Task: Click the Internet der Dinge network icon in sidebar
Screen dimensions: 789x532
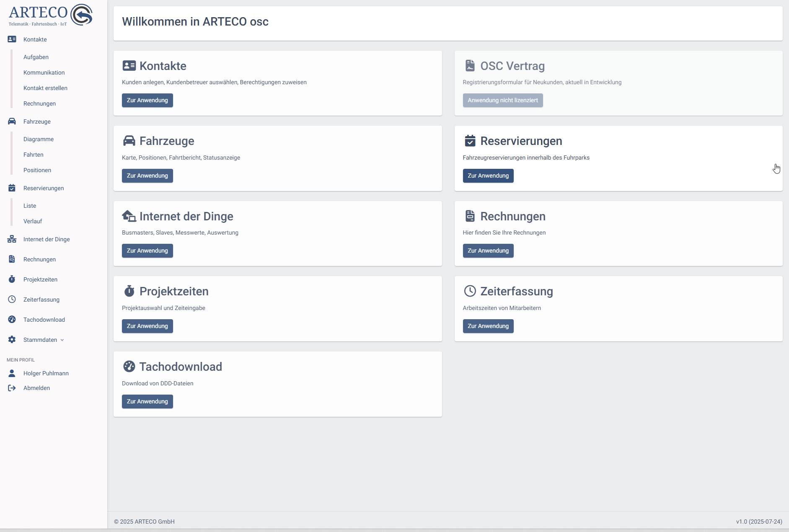Action: tap(12, 239)
